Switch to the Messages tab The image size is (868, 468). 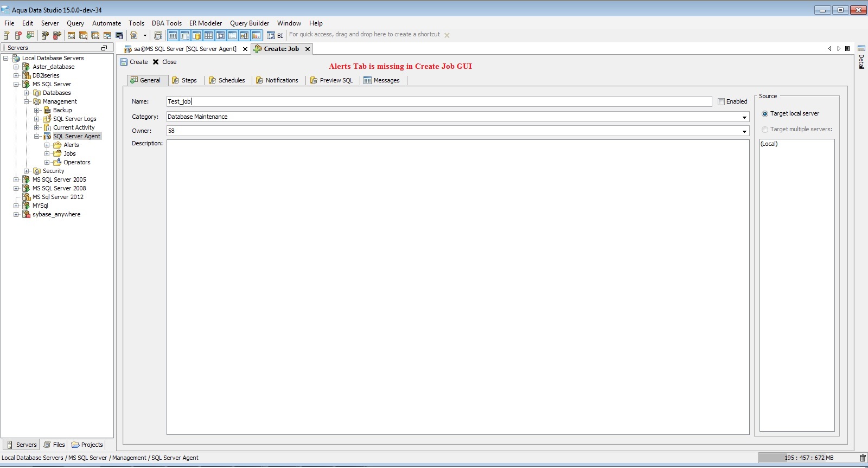[x=381, y=80]
